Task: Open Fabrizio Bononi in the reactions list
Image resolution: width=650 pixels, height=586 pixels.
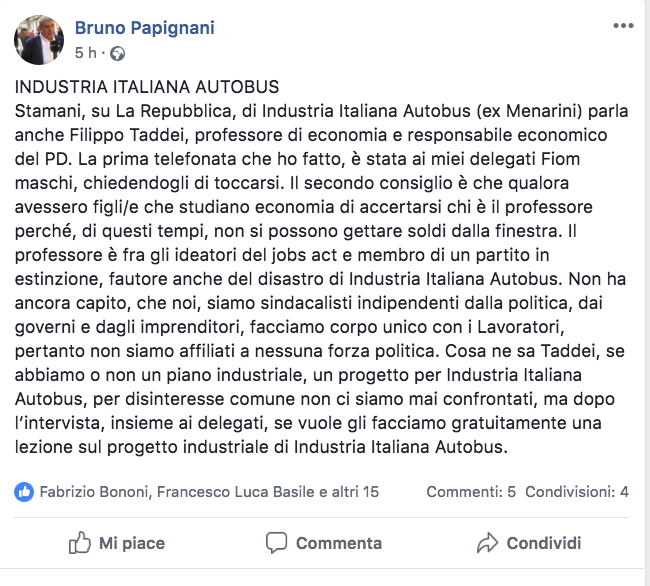Action: [96, 492]
